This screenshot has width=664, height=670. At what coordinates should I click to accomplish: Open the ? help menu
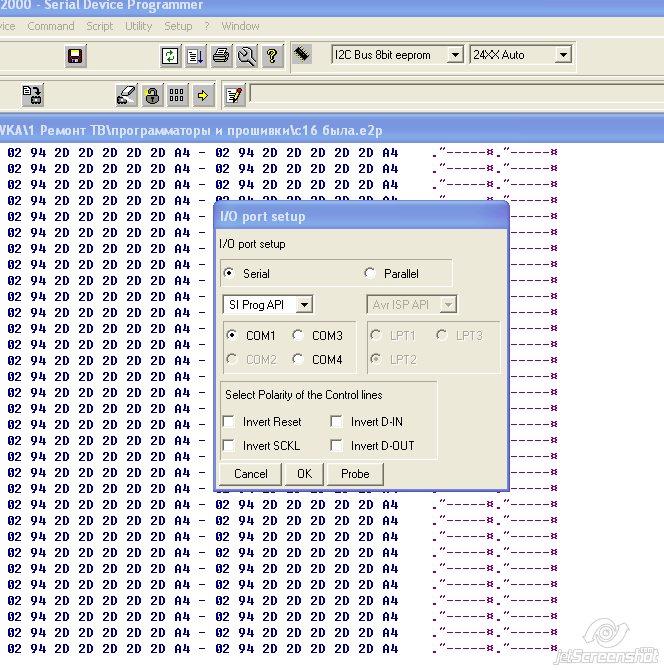tap(207, 26)
